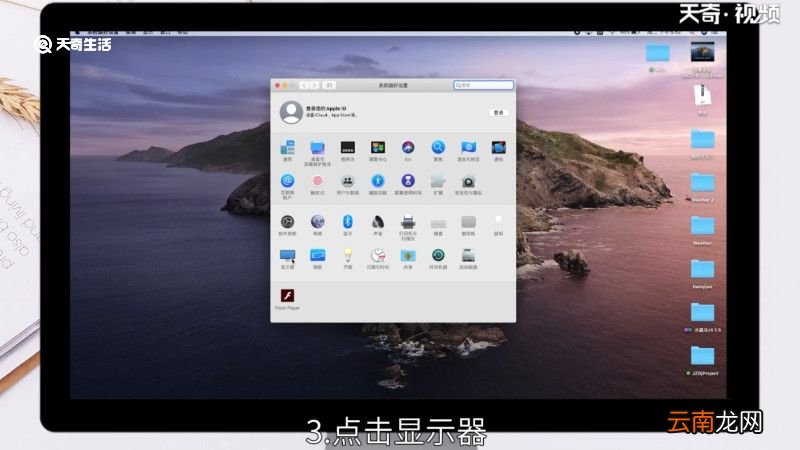The image size is (800, 450).
Task: Click the System Preferences search field
Action: point(482,86)
